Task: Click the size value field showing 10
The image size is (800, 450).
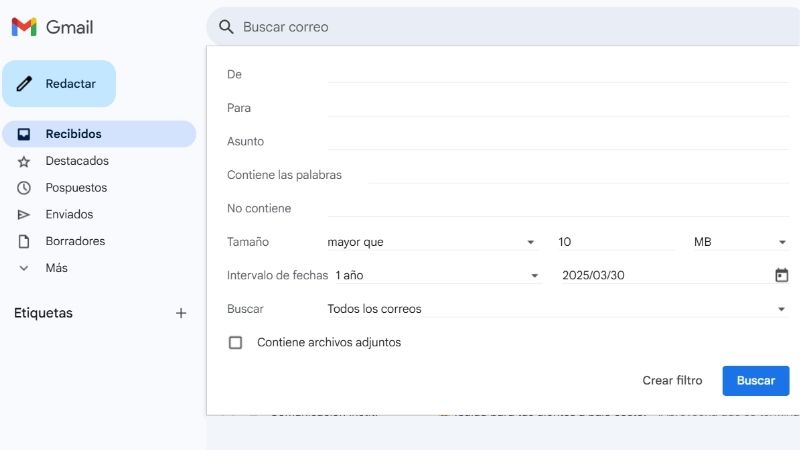Action: point(615,242)
